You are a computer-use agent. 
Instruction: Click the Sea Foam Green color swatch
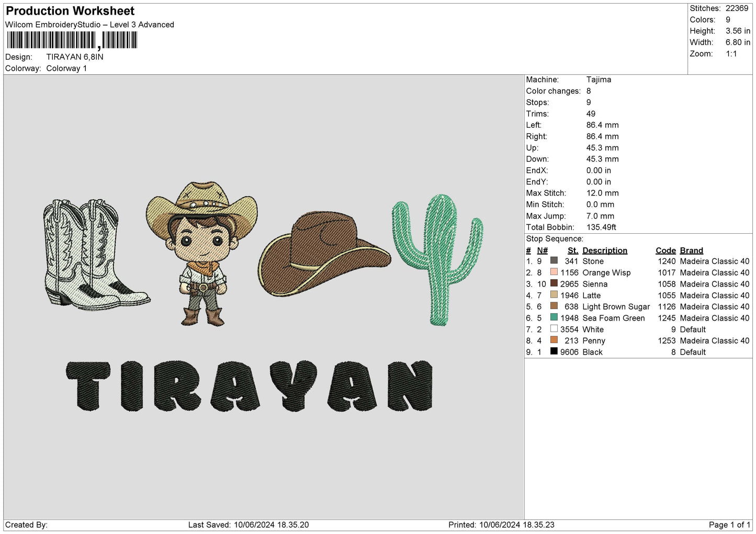[554, 317]
